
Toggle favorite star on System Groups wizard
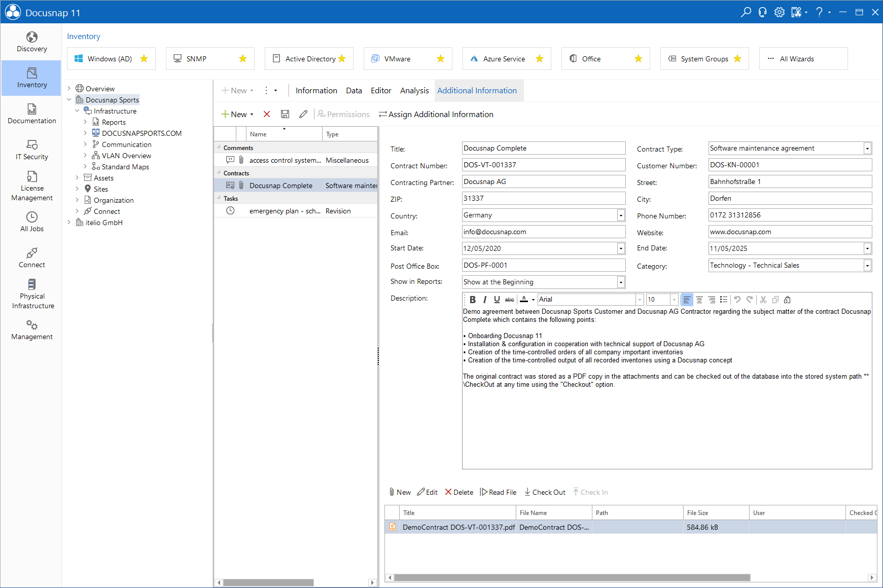737,59
